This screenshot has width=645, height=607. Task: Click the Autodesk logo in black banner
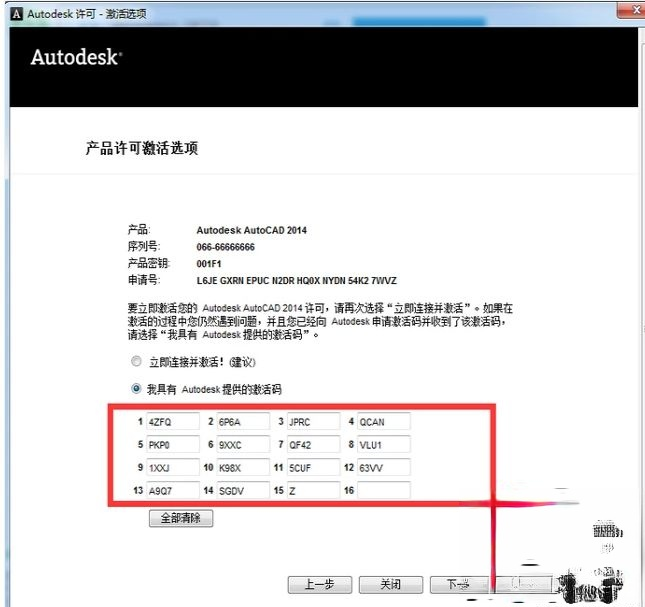coord(76,57)
